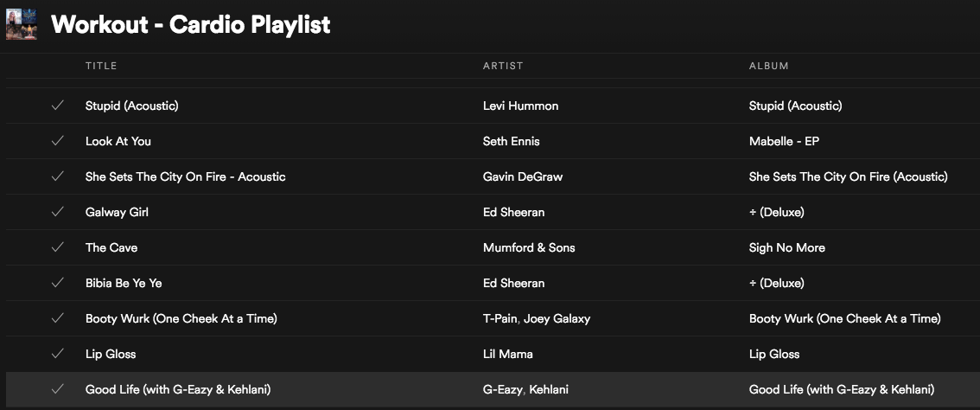This screenshot has height=410, width=980.
Task: Open the artist link Levi Hummon
Action: (520, 106)
